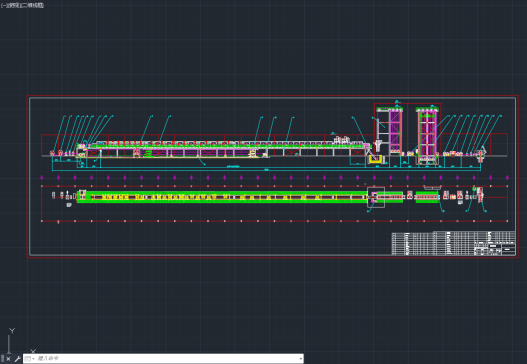The height and width of the screenshot is (364, 527).
Task: Grab the command line grip handle
Action: coord(2,359)
